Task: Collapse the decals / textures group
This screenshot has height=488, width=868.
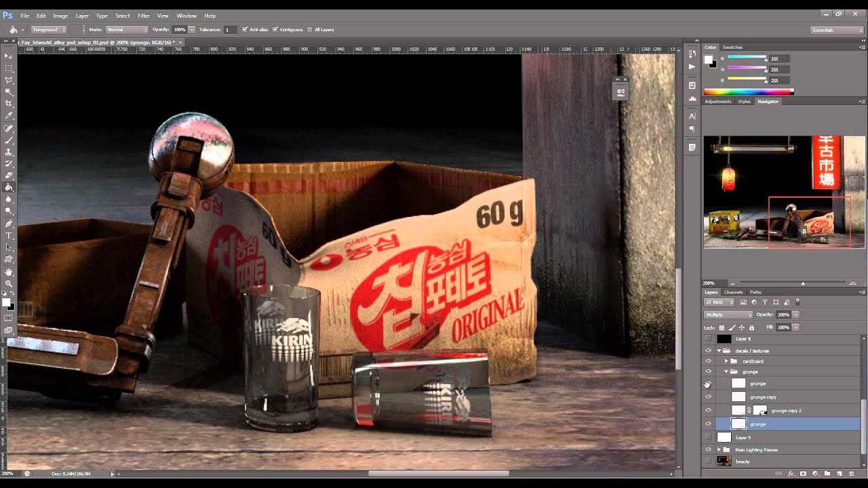Action: (x=719, y=350)
